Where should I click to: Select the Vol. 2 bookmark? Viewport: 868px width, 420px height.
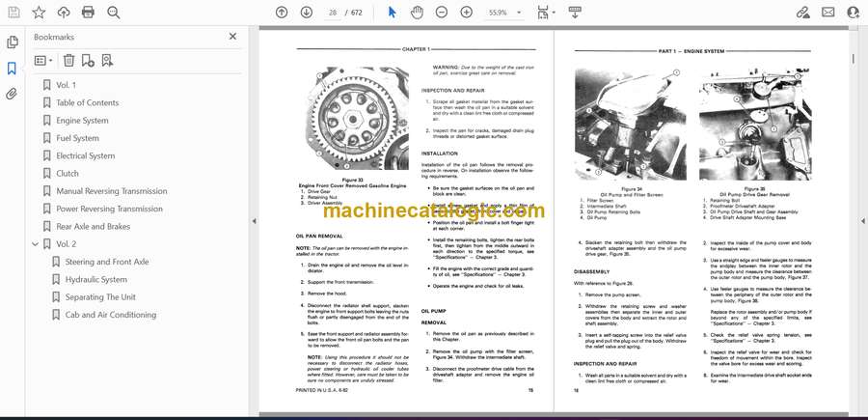[67, 244]
